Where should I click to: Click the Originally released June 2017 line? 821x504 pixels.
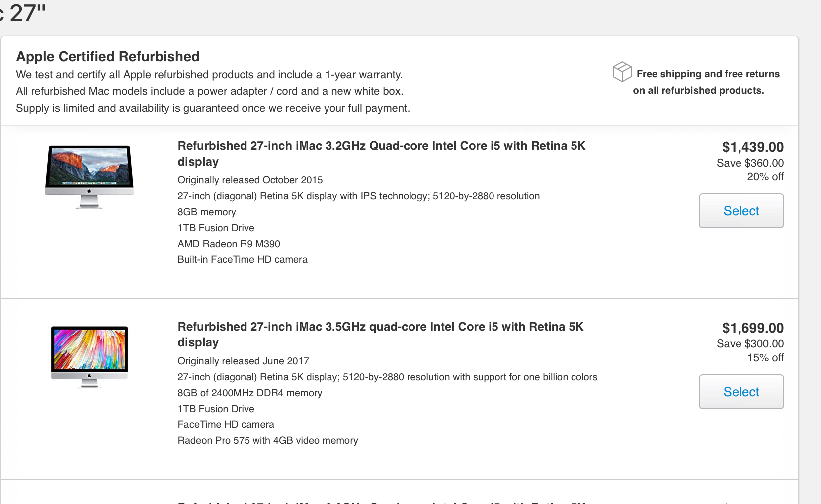point(243,361)
